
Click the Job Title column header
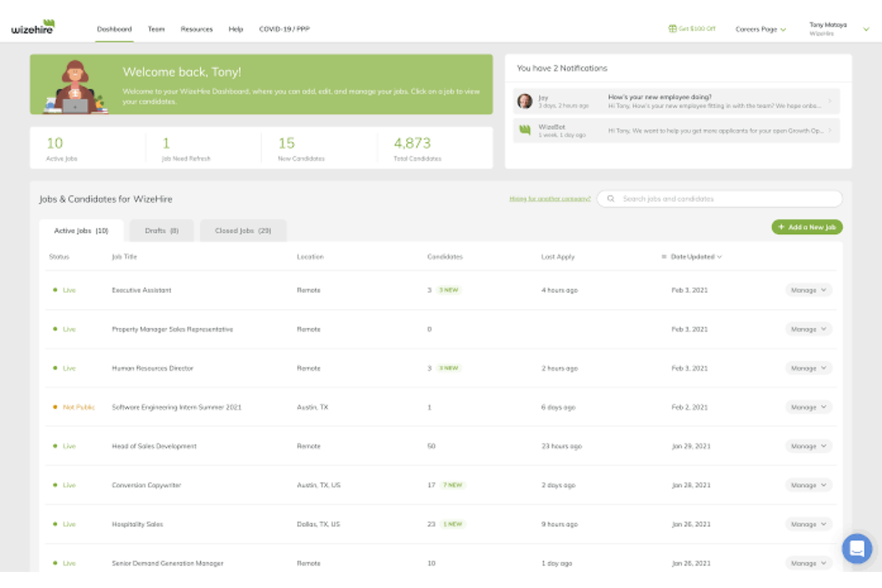[x=124, y=257]
